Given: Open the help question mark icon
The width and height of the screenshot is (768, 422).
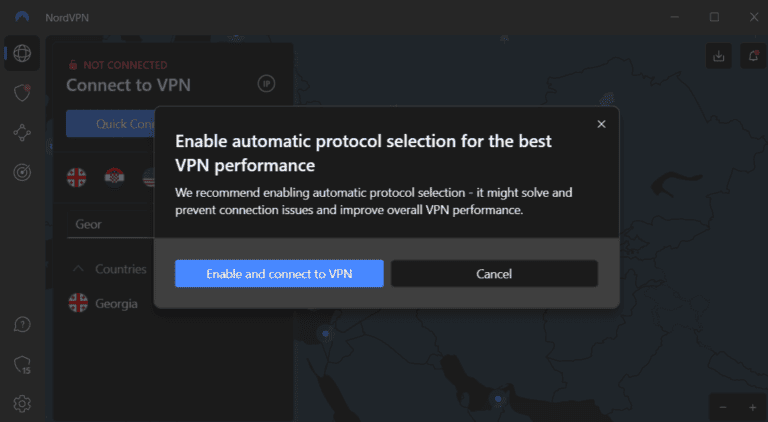Looking at the screenshot, I should (22, 325).
